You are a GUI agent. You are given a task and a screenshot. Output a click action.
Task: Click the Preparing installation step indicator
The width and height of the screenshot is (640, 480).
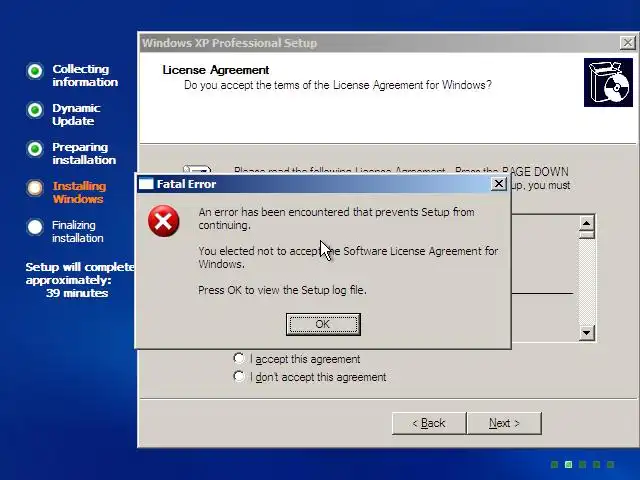pyautogui.click(x=35, y=149)
